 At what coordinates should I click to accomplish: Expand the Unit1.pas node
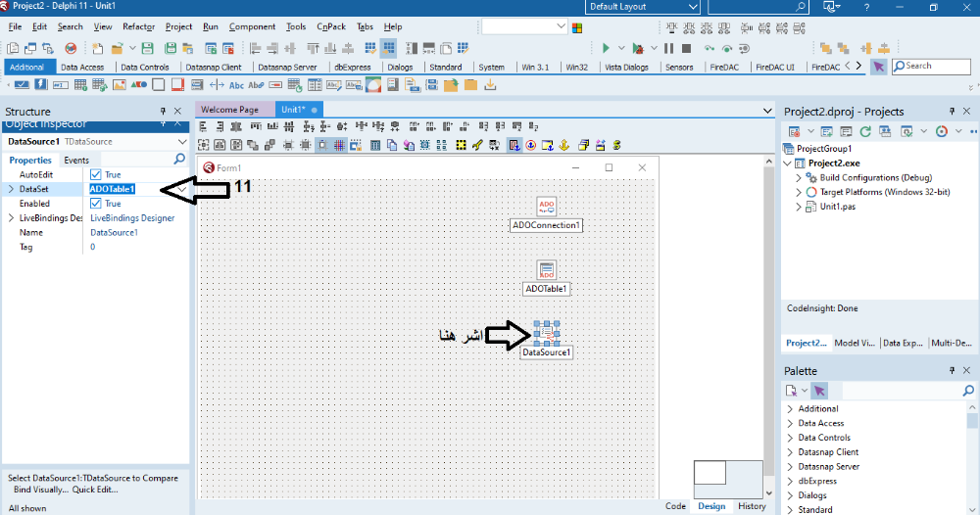798,206
